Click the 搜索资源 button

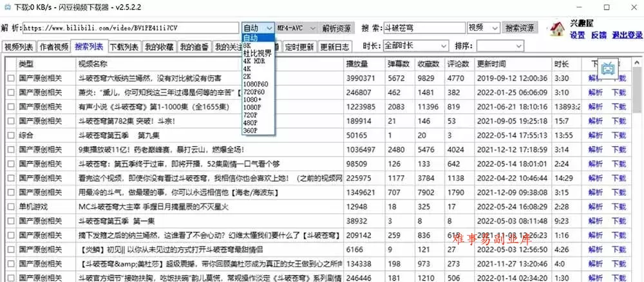(520, 28)
